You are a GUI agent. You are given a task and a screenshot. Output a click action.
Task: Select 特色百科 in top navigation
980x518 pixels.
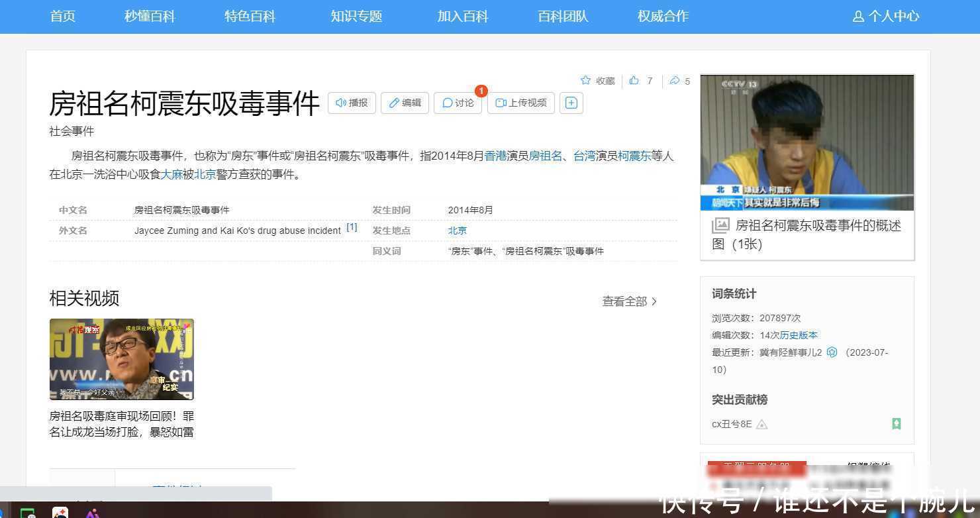[x=250, y=16]
